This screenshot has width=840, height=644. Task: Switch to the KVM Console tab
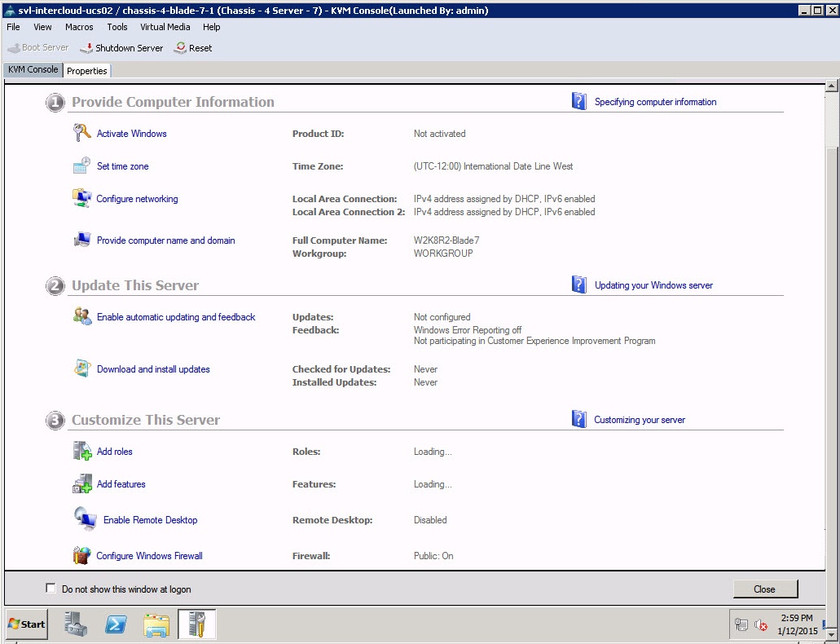pos(33,70)
